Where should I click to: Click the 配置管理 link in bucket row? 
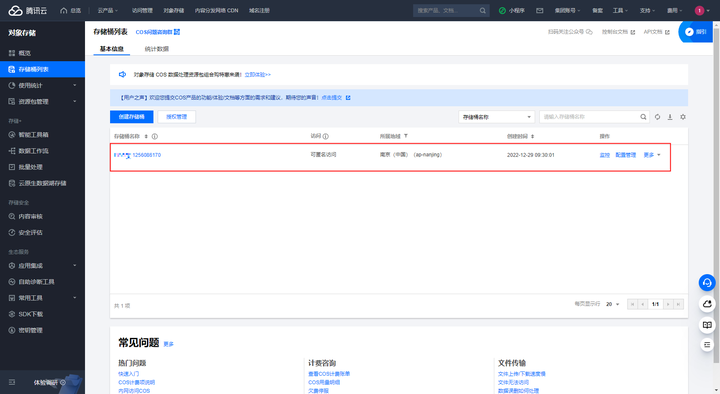[x=625, y=155]
